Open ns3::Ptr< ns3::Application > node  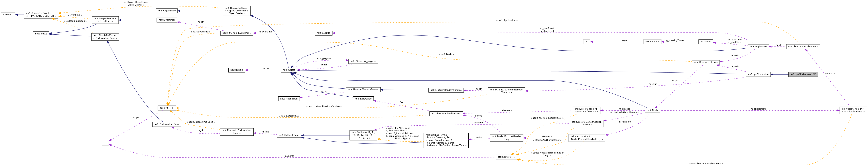click(x=803, y=46)
